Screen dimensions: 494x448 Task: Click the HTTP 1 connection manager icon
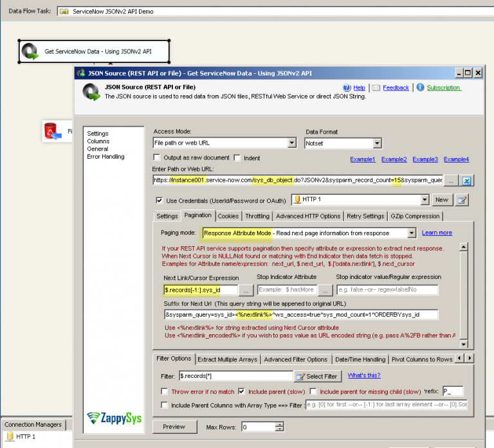pos(10,437)
